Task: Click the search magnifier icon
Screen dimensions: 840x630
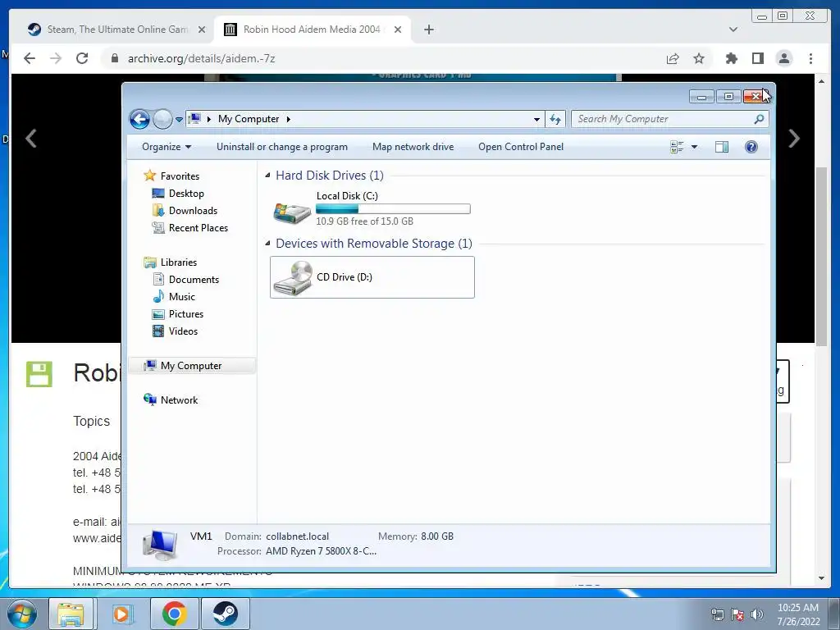Action: (759, 119)
